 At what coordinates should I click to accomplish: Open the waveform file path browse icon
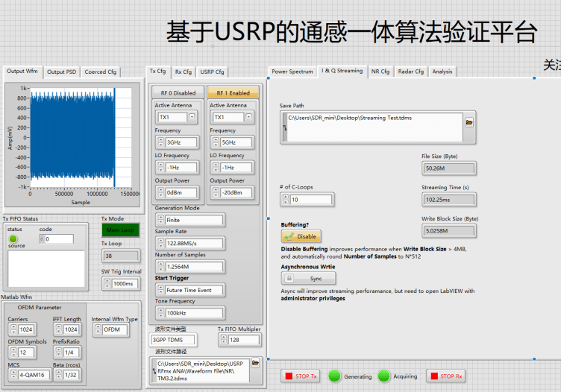[x=255, y=362]
